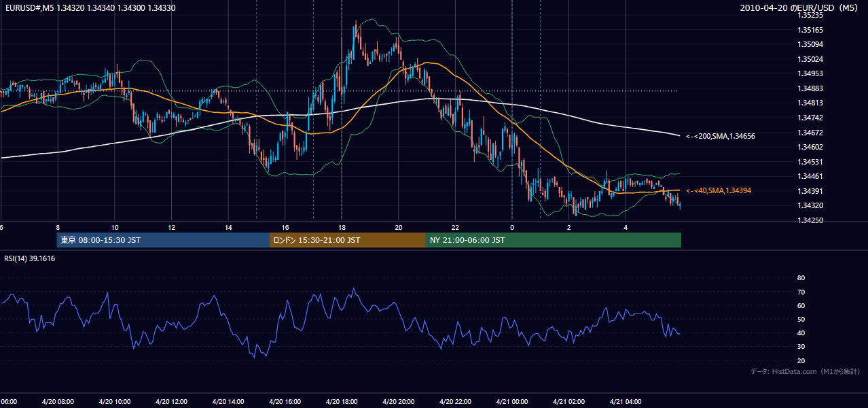Click hour tick 18 on price chart axis
The image size is (868, 408).
click(342, 227)
